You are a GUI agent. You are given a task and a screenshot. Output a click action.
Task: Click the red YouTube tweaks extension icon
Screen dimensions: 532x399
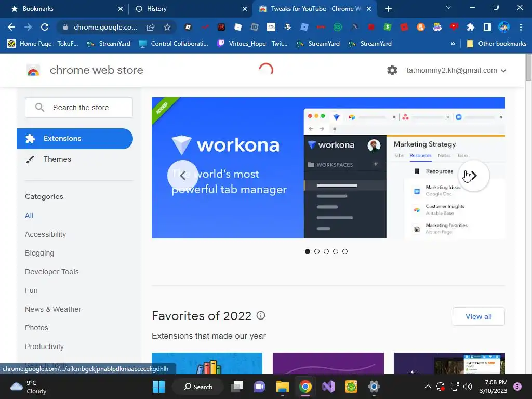click(454, 27)
